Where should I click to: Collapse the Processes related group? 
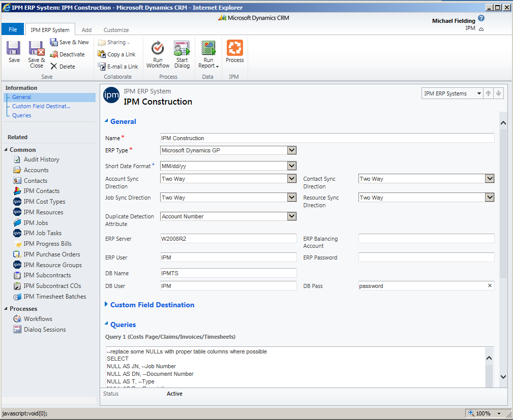click(6, 309)
